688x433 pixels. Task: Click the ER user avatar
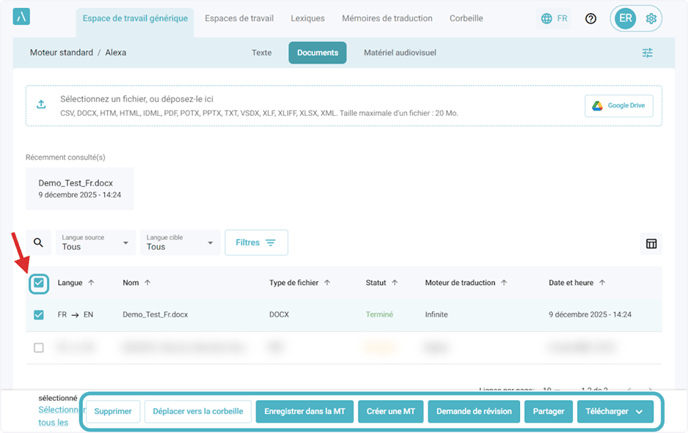(x=625, y=19)
